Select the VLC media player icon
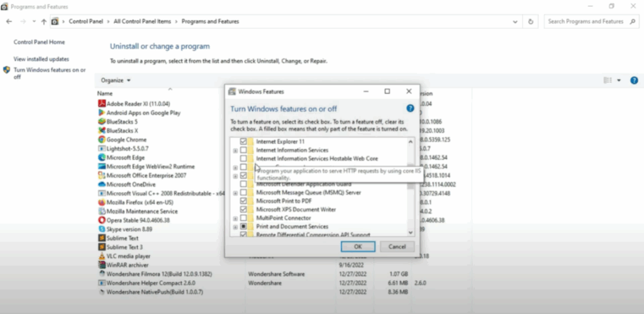 (x=101, y=256)
